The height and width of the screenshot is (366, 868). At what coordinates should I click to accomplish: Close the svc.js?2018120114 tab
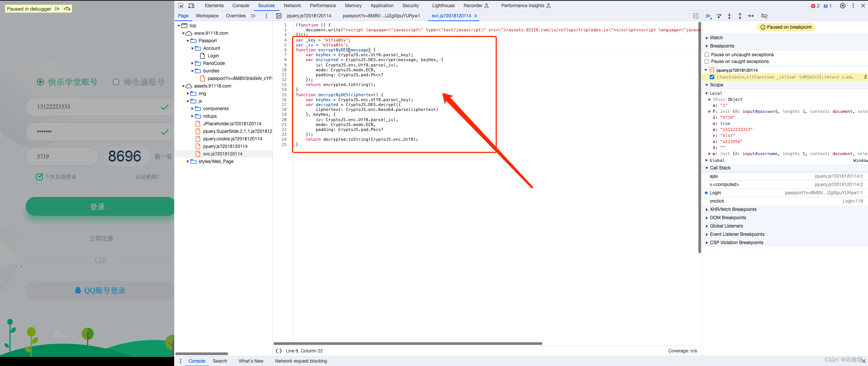click(x=476, y=16)
